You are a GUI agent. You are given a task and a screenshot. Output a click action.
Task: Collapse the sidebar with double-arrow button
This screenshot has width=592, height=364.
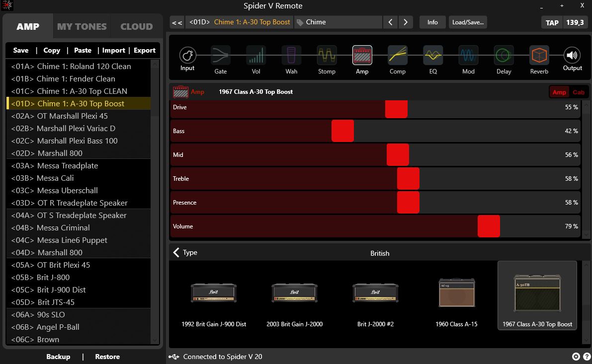(x=176, y=22)
